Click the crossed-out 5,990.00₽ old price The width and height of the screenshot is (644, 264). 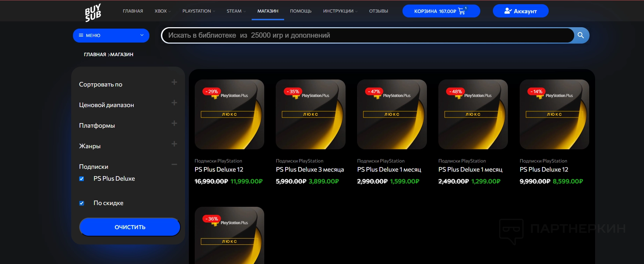pyautogui.click(x=291, y=181)
